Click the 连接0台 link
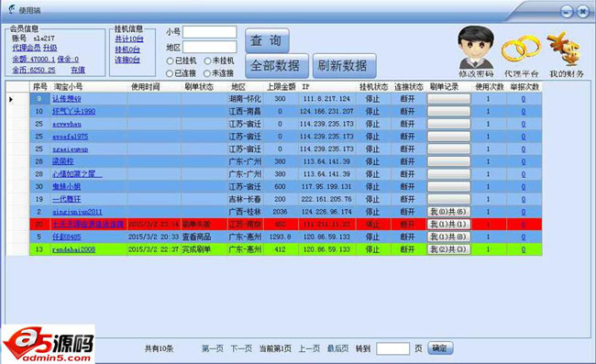 point(127,60)
